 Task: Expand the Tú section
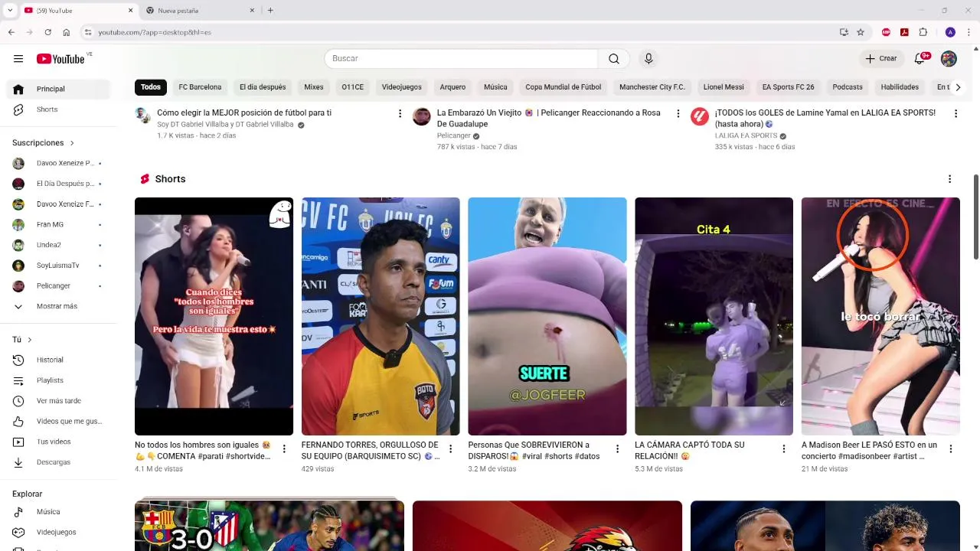tap(22, 340)
